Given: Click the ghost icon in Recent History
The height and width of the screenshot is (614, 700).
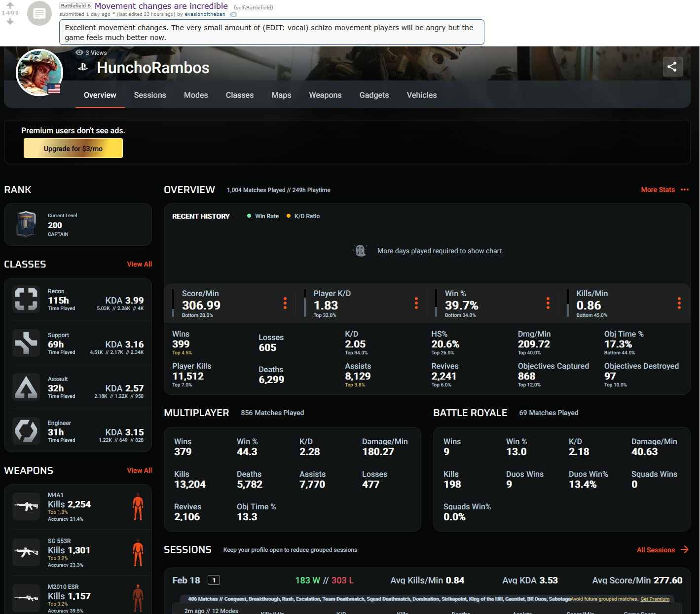Looking at the screenshot, I should click(361, 251).
